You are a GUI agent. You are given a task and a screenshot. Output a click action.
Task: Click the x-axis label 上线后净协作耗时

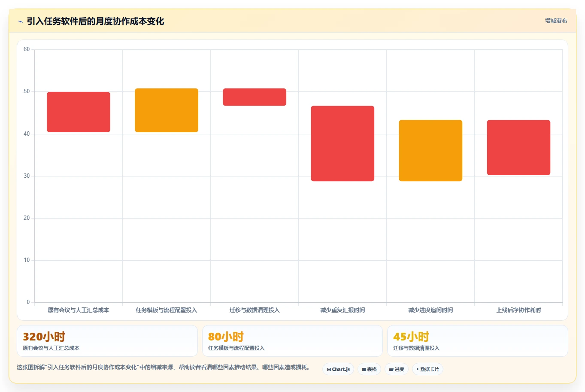(518, 310)
